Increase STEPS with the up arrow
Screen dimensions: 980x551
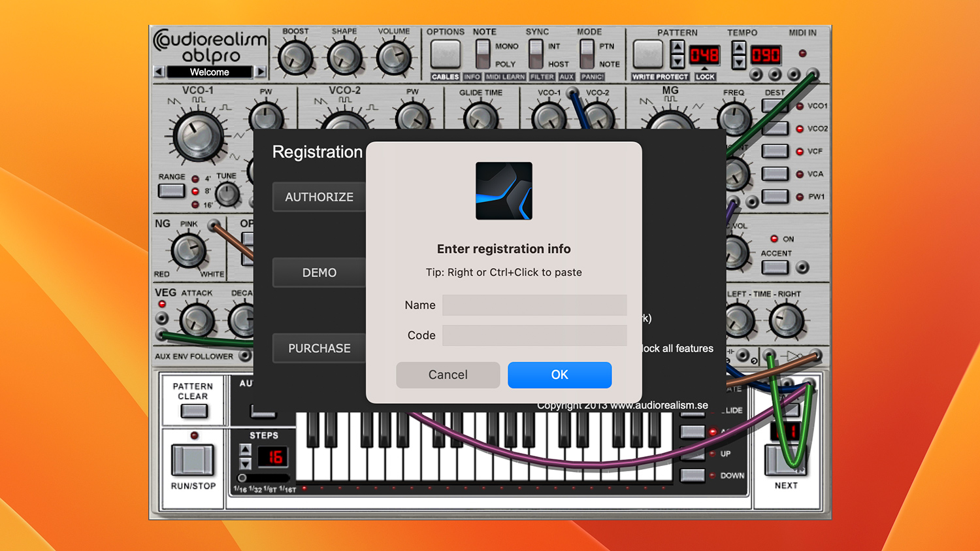(245, 450)
